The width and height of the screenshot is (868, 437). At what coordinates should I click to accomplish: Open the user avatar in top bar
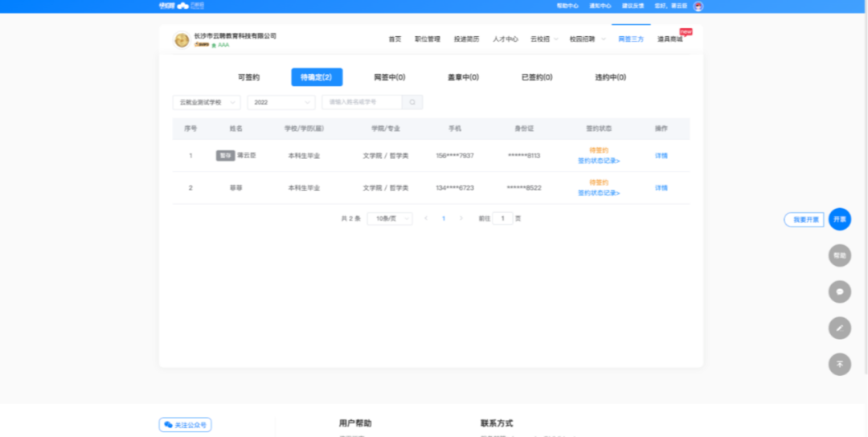(698, 6)
